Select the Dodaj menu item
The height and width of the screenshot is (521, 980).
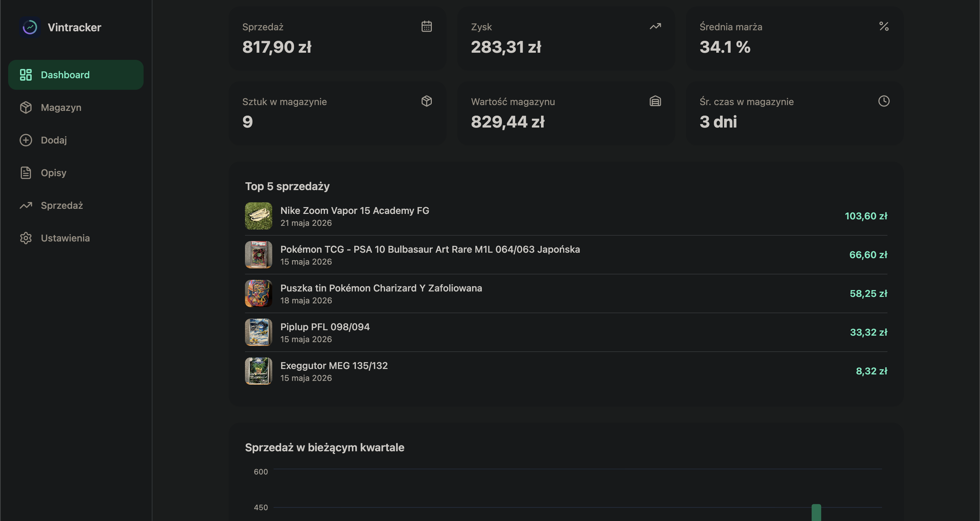76,140
